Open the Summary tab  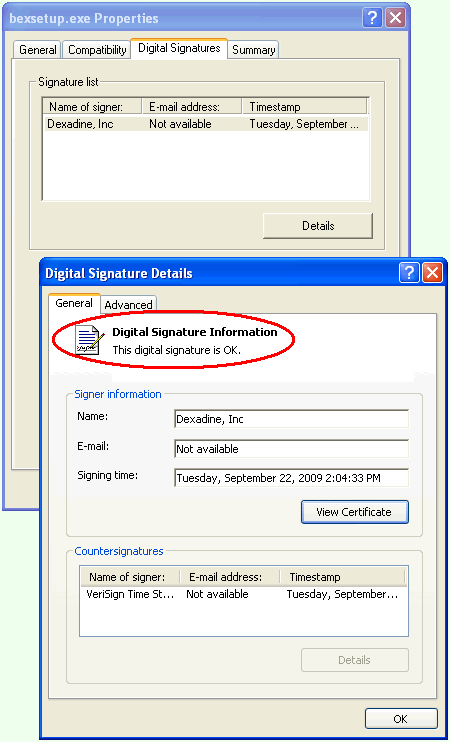pyautogui.click(x=254, y=50)
